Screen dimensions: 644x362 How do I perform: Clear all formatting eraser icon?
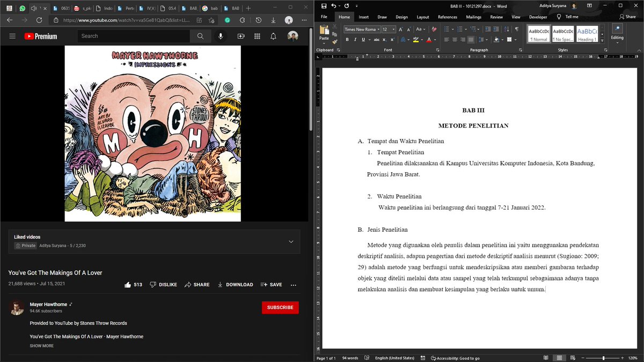pos(434,29)
